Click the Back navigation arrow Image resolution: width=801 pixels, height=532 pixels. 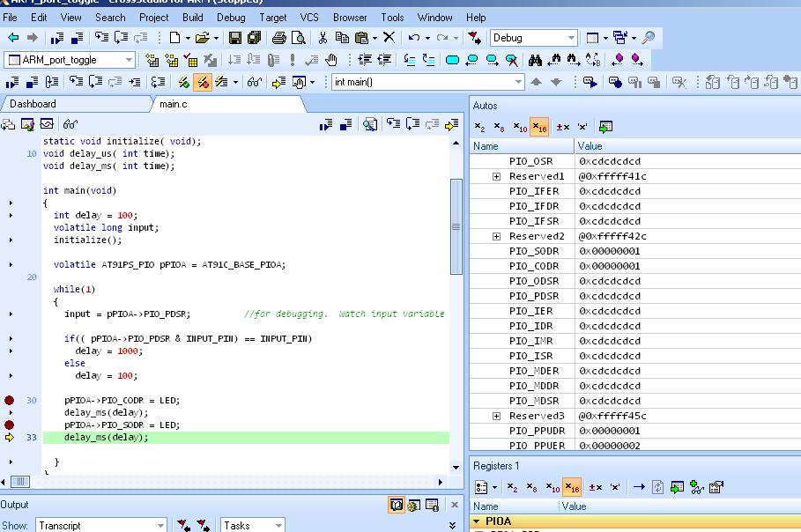point(13,38)
